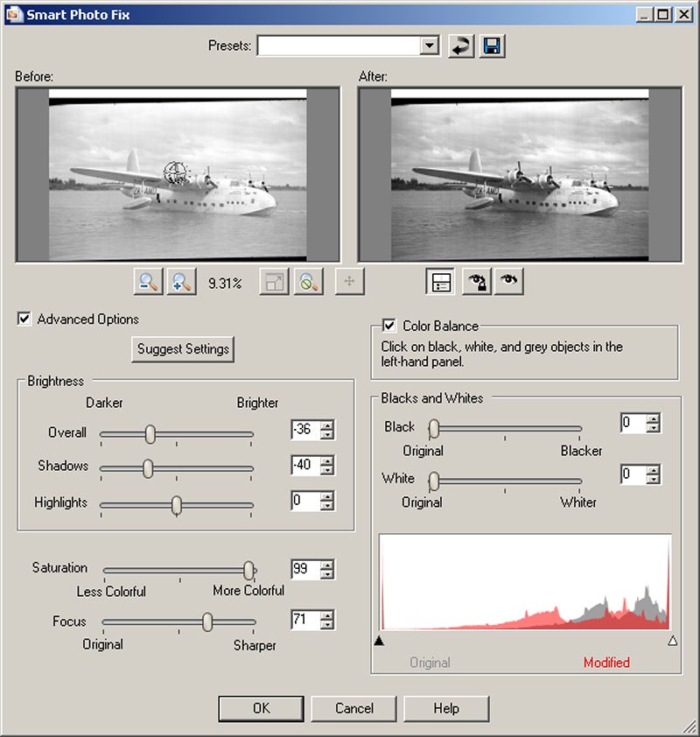Click the grey Original histogram label
This screenshot has height=737, width=700.
pyautogui.click(x=430, y=663)
